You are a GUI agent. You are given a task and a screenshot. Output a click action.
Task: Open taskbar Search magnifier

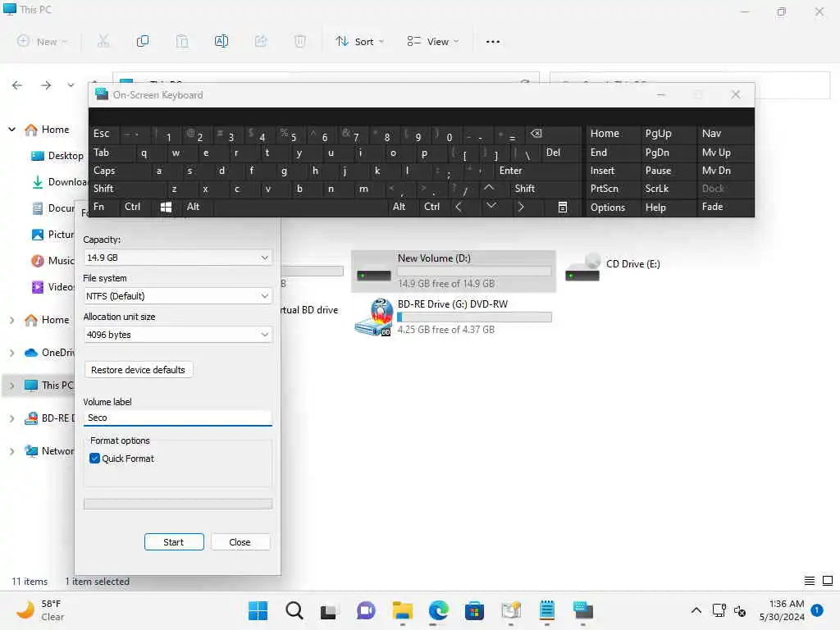294,610
